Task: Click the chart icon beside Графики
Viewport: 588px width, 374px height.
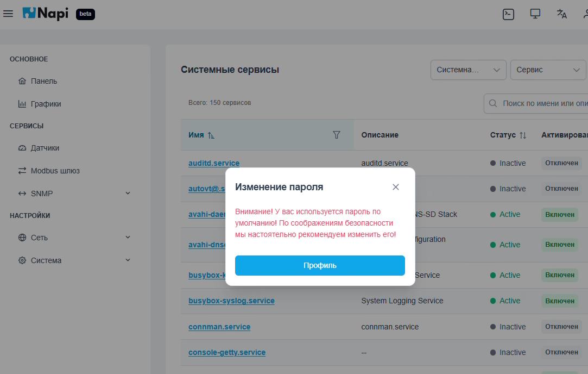Action: click(22, 104)
